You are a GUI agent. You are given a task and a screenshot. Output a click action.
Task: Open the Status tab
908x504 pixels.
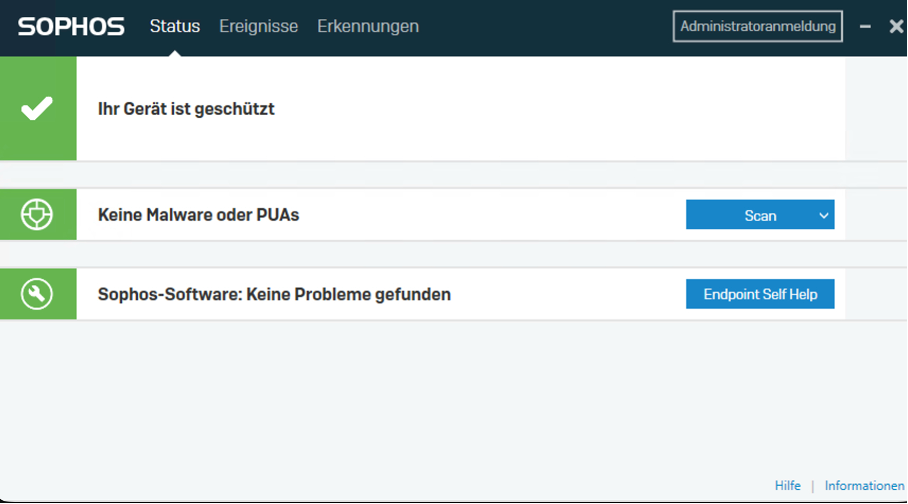(175, 26)
